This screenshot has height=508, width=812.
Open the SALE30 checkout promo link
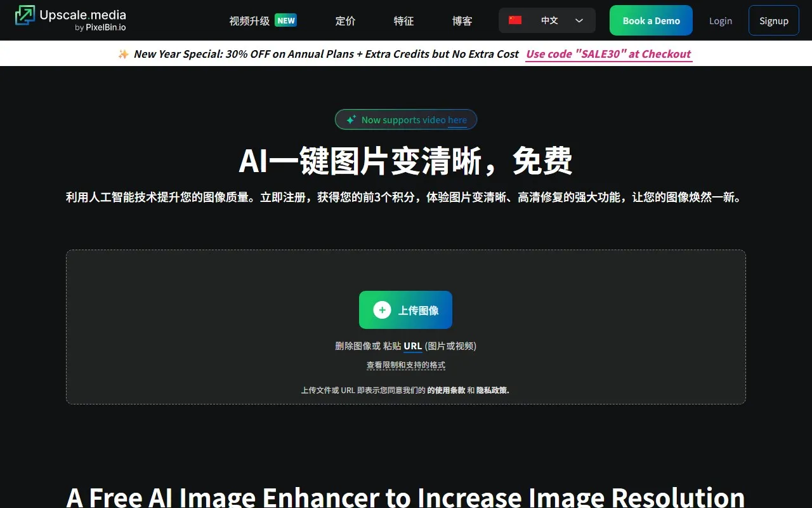pos(608,54)
